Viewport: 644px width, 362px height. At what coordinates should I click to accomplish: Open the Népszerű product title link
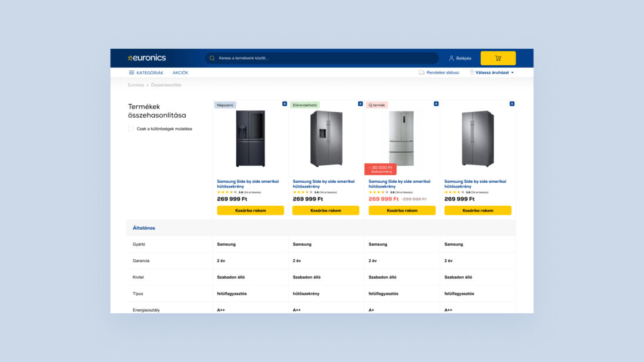click(247, 184)
